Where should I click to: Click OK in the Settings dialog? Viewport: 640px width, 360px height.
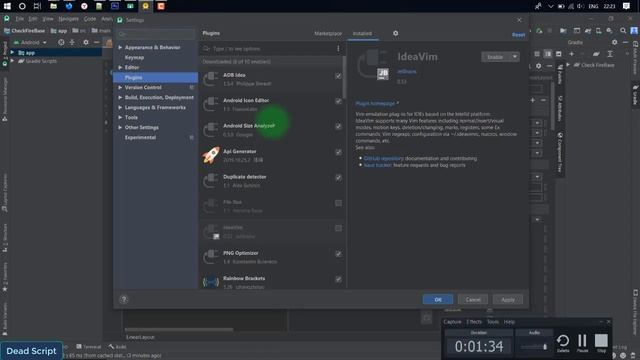pos(438,300)
